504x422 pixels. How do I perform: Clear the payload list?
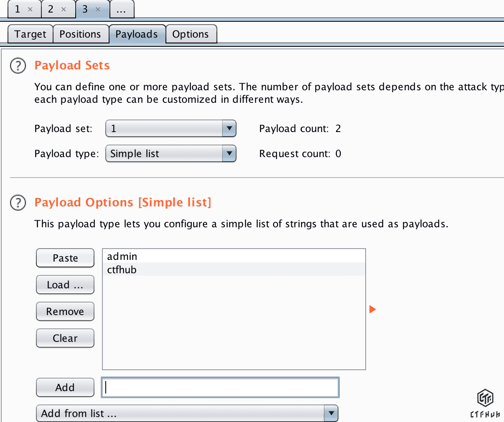pos(65,338)
